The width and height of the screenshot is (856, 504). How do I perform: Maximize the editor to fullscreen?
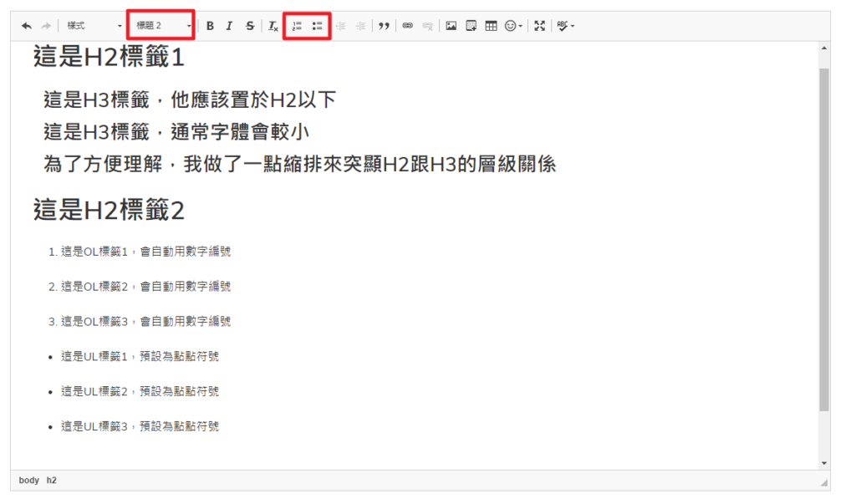point(540,26)
